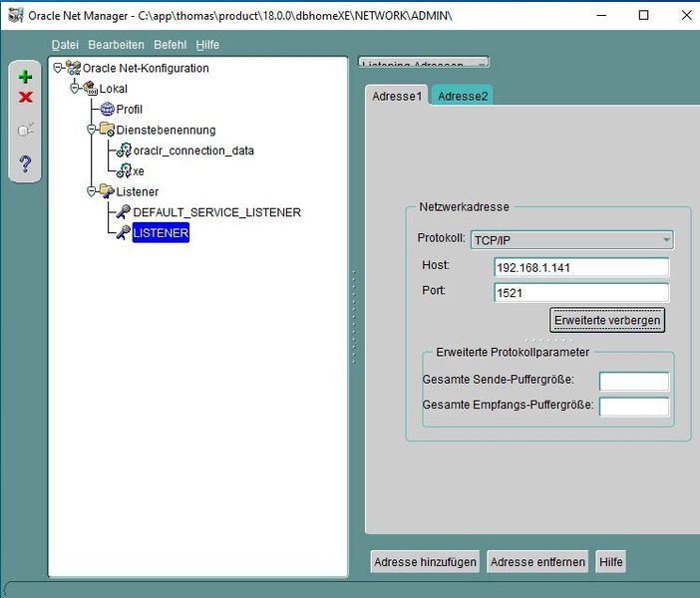
Task: Click the Hilfe button at bottom
Action: [x=610, y=562]
